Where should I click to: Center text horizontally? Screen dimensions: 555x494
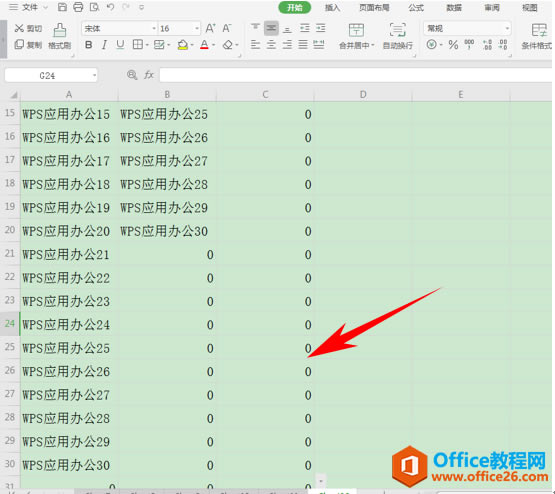[271, 45]
